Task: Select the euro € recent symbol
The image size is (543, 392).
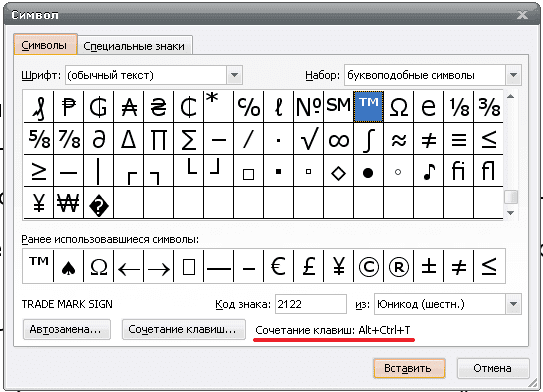Action: click(x=278, y=266)
